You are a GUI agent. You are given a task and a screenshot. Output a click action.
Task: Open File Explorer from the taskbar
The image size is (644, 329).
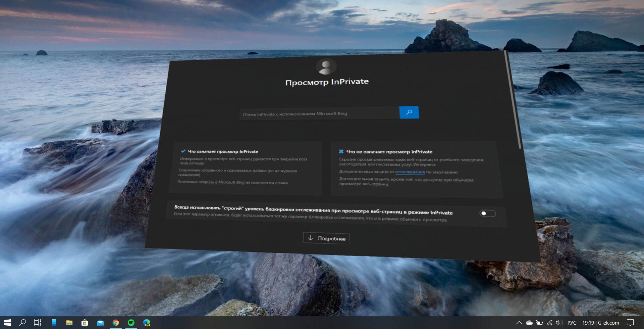[x=69, y=323]
